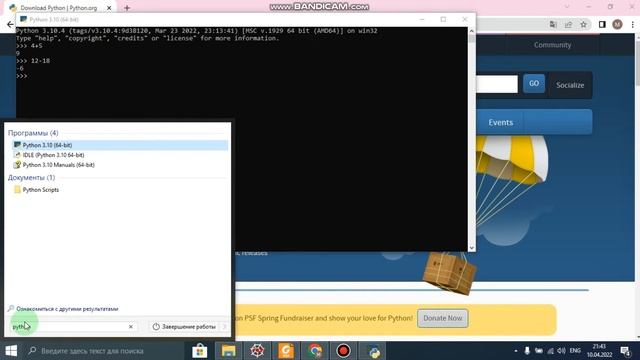Click the console scrollbar down arrow
640x360 pixels.
(471, 248)
